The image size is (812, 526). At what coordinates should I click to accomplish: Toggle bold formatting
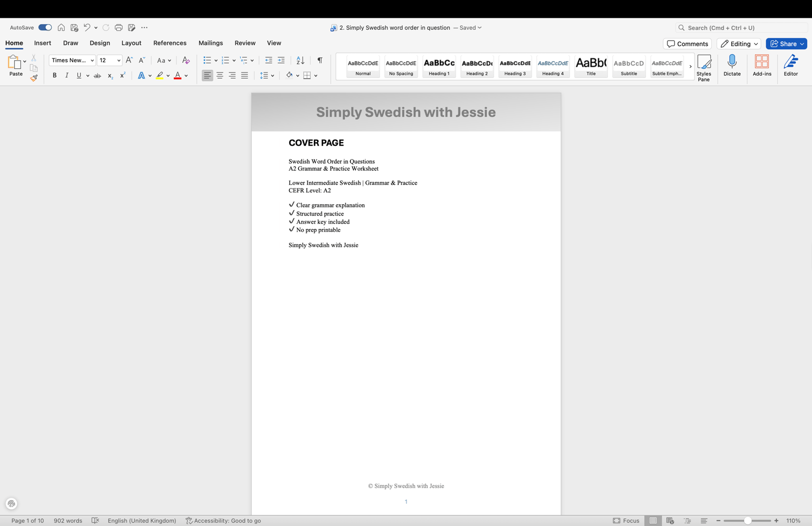pos(55,76)
